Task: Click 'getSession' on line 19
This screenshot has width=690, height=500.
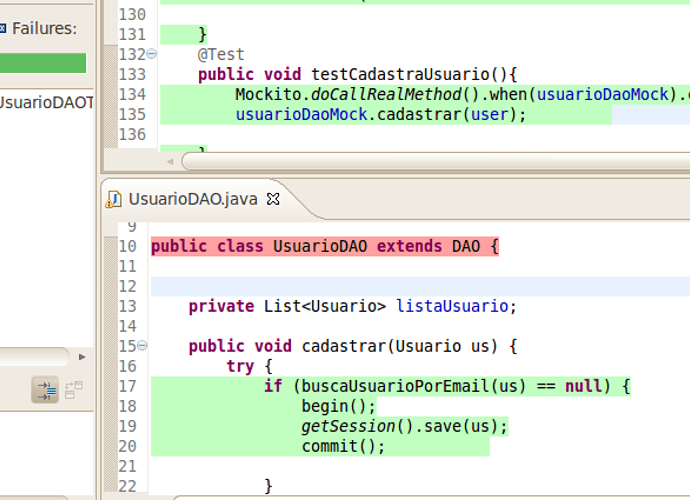Action: pos(349,426)
